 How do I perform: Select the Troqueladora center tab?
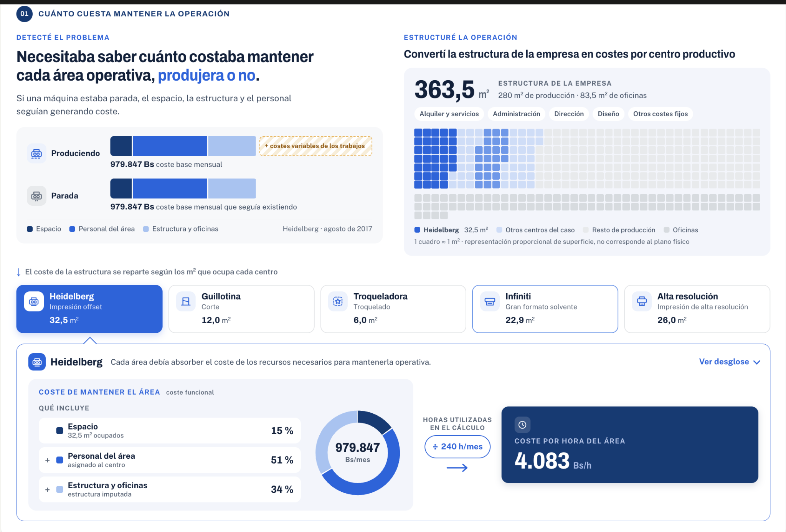coord(393,309)
